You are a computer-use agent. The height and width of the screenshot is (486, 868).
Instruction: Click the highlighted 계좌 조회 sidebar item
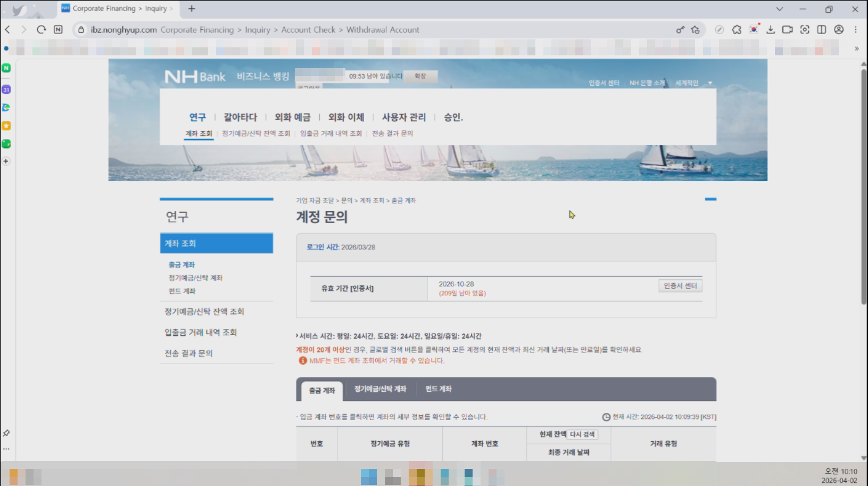[216, 243]
